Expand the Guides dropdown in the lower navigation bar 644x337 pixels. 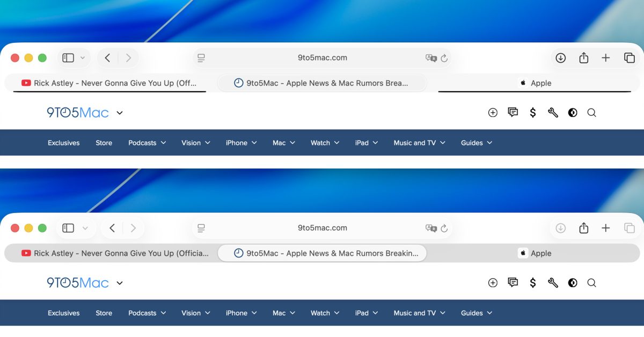(476, 313)
